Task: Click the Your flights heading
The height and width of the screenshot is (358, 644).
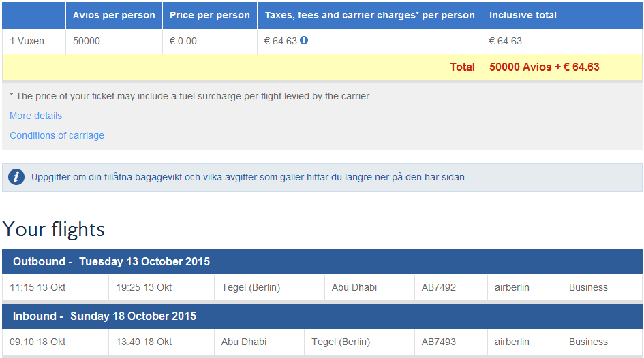Action: pyautogui.click(x=54, y=229)
